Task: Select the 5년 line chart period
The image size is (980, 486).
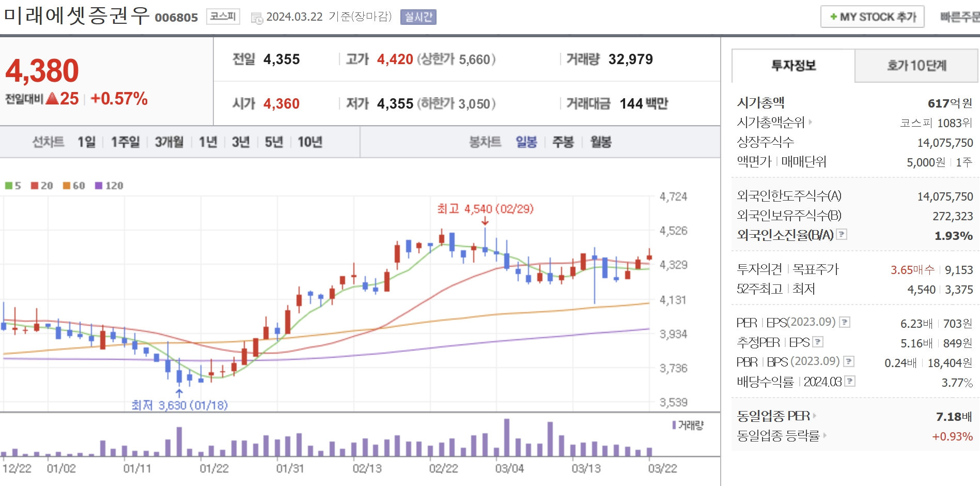Action: pos(274,142)
